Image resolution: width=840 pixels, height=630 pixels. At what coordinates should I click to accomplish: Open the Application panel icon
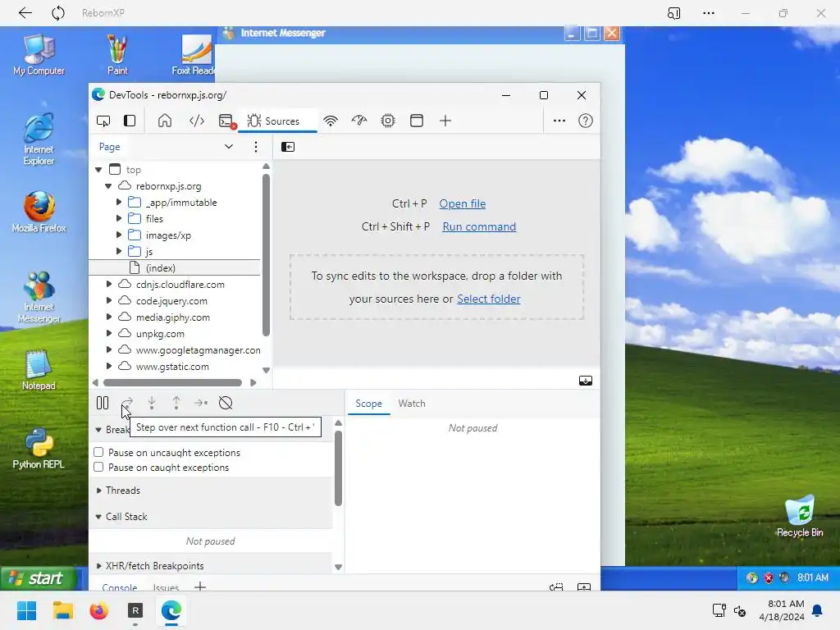(416, 121)
